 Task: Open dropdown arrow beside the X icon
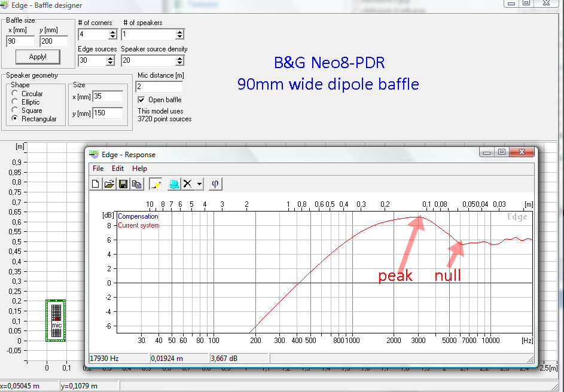199,184
